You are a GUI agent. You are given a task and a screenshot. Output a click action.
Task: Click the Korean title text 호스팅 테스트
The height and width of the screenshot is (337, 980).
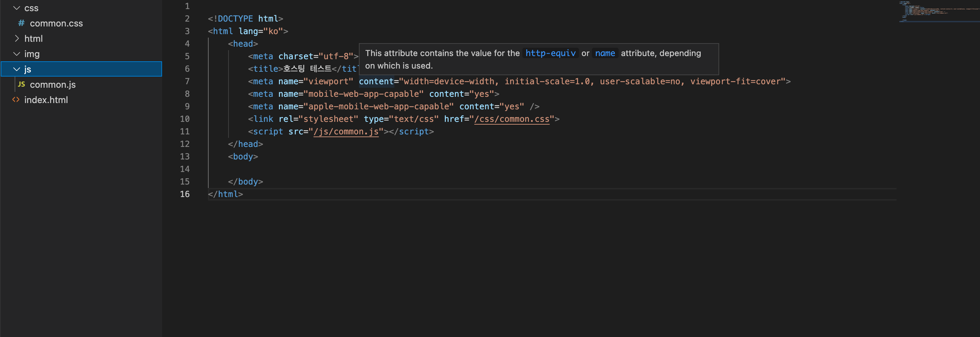coord(307,69)
